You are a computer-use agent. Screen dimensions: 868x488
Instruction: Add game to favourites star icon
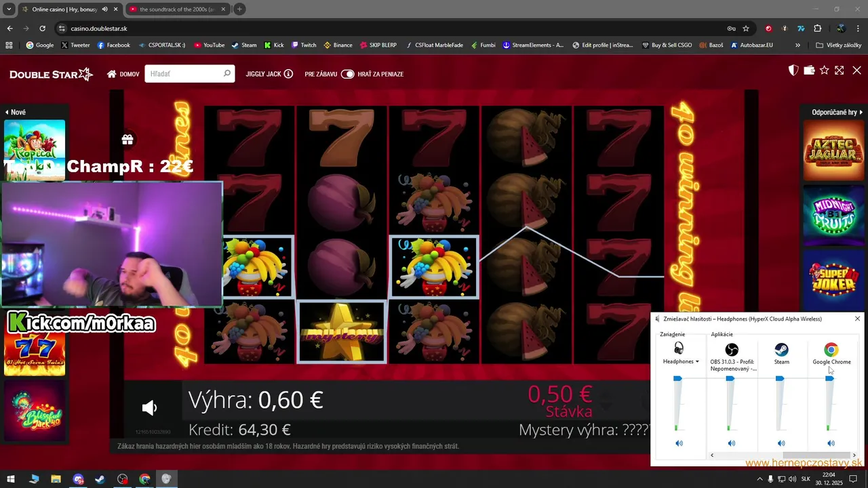[x=825, y=70]
